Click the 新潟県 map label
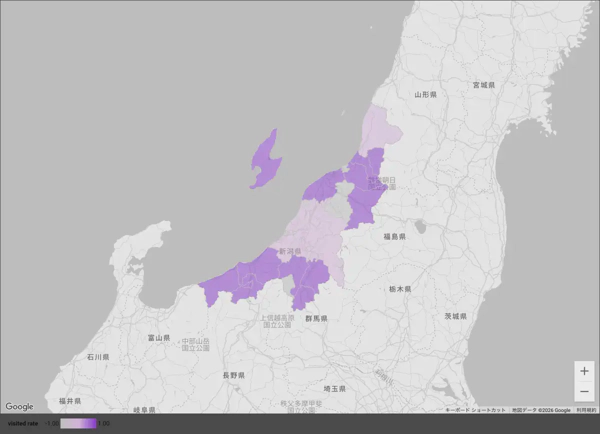 290,251
